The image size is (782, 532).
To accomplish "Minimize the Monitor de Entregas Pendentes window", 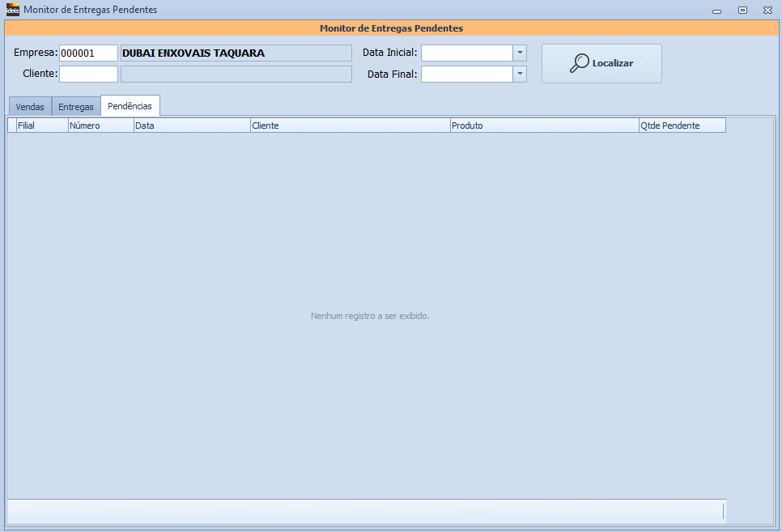I will (x=716, y=11).
